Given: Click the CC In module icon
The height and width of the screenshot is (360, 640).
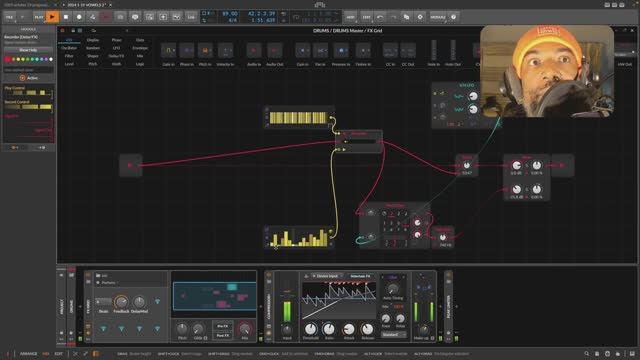Looking at the screenshot, I should point(390,51).
